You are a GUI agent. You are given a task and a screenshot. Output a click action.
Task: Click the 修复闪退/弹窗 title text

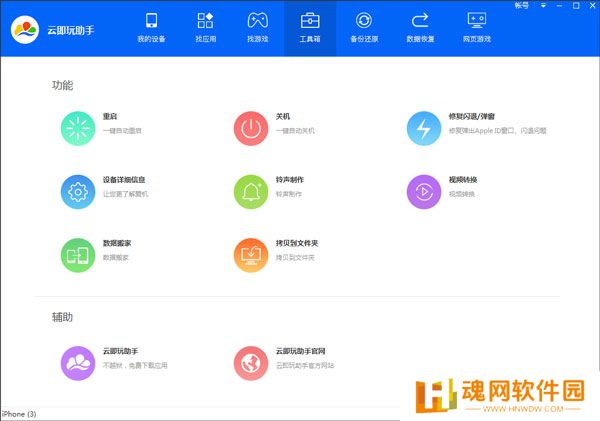coord(472,116)
